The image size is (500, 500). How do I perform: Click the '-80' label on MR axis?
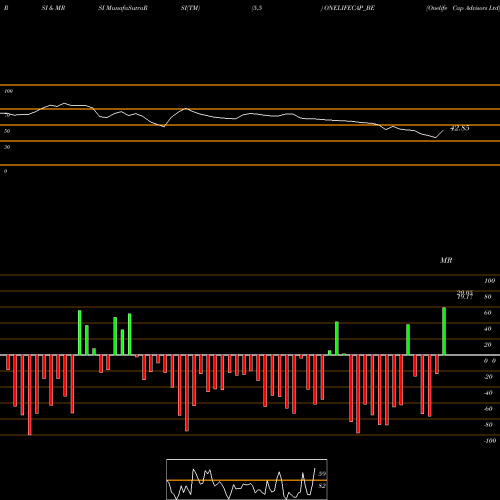click(x=488, y=425)
